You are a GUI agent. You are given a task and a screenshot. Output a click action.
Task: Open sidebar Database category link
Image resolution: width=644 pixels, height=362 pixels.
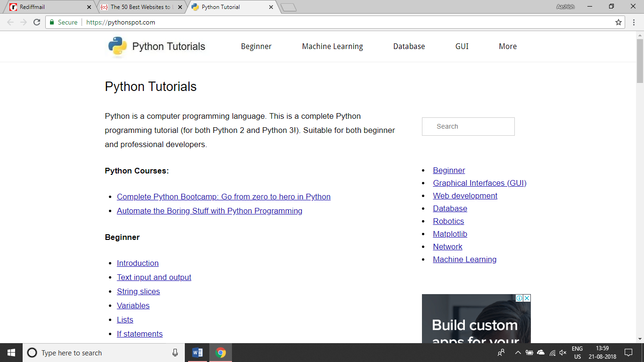450,208
